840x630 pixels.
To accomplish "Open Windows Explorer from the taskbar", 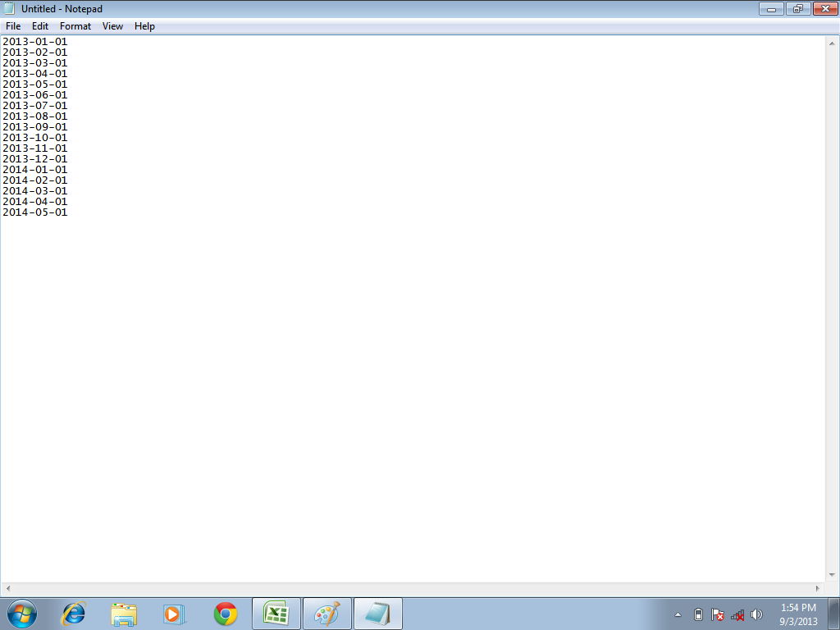I will tap(124, 614).
